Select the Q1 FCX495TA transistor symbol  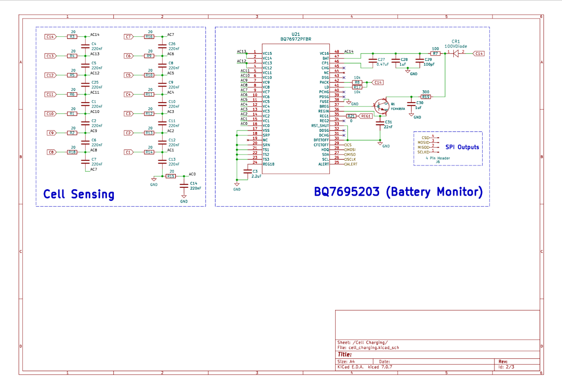[381, 106]
